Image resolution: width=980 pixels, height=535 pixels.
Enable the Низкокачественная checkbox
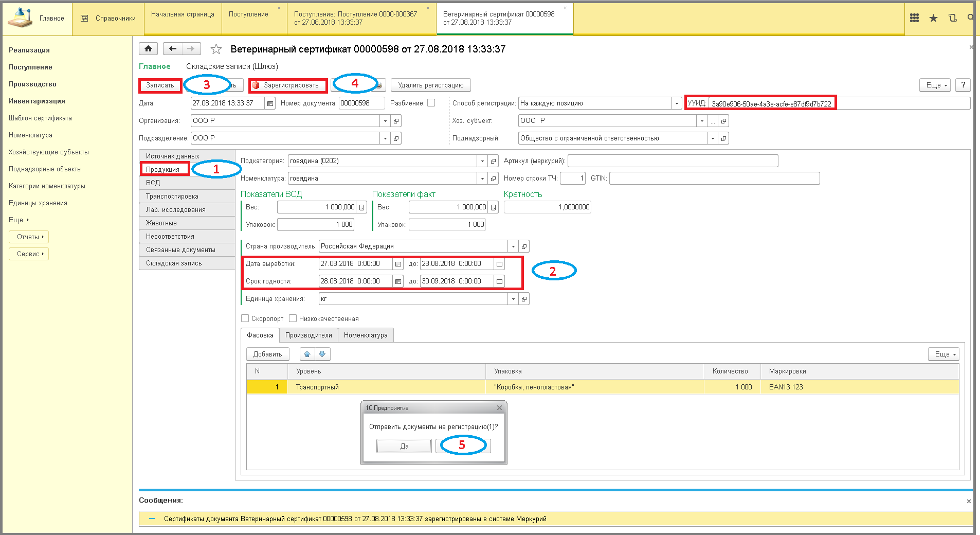(x=293, y=318)
